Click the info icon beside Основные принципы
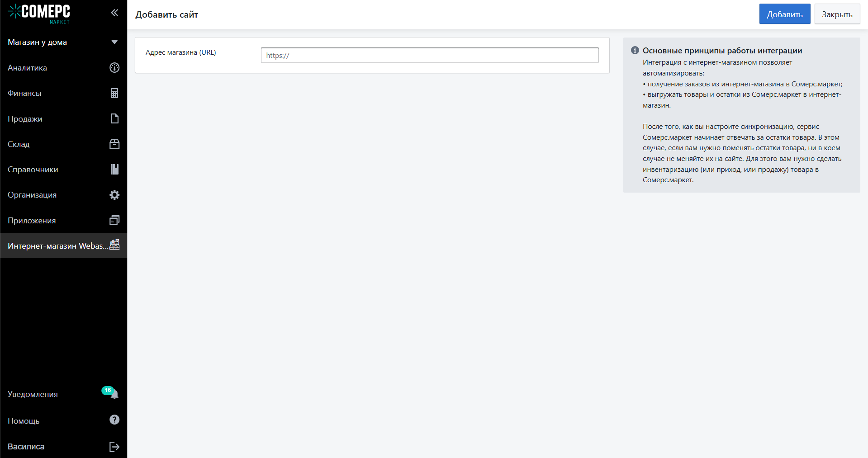Screen dimensions: 868x458 (x=635, y=50)
